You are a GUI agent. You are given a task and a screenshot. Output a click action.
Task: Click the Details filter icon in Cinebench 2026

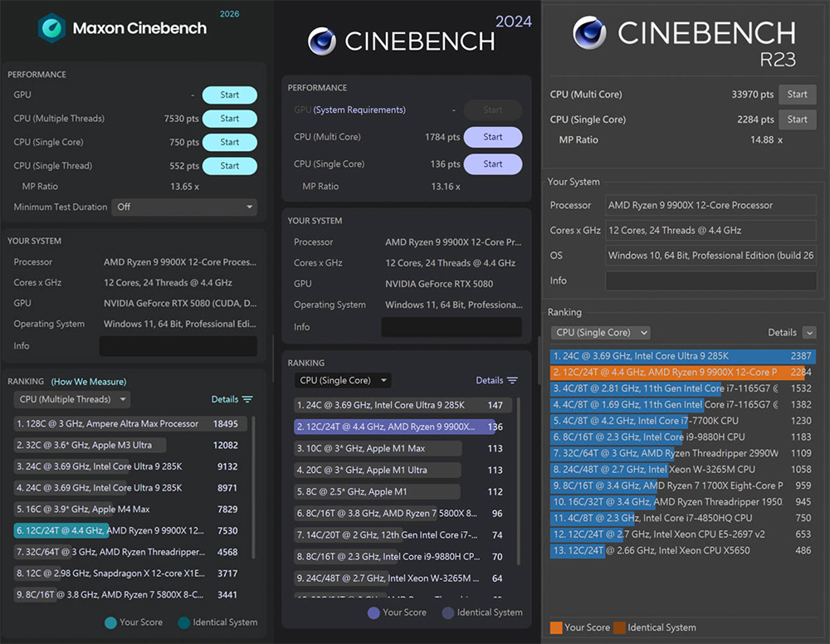247,399
